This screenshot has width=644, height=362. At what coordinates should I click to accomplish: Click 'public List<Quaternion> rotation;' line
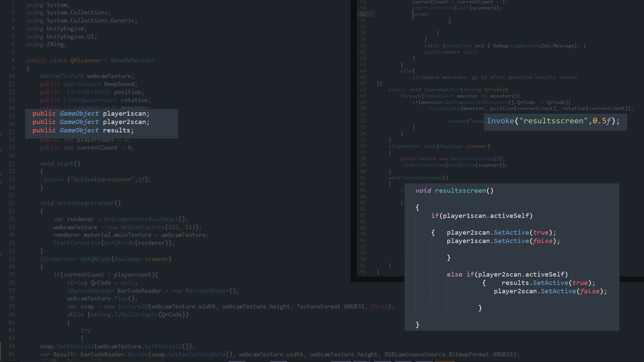pyautogui.click(x=96, y=100)
